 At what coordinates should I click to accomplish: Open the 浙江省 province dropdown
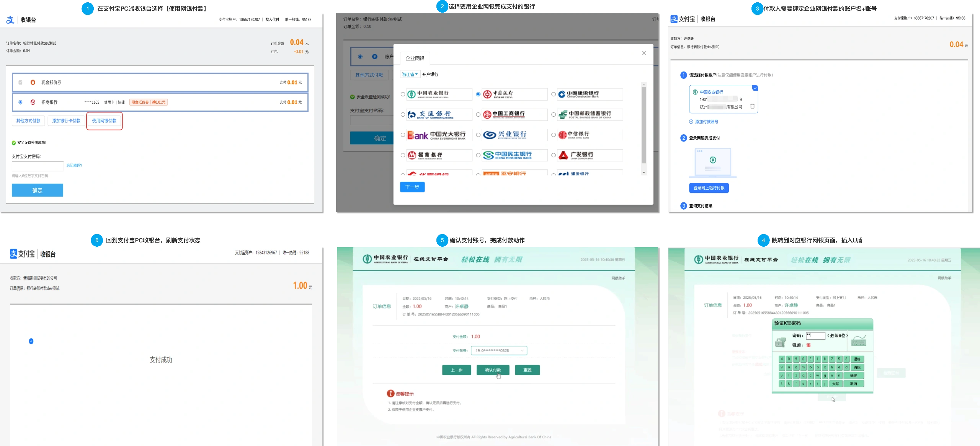tap(410, 74)
